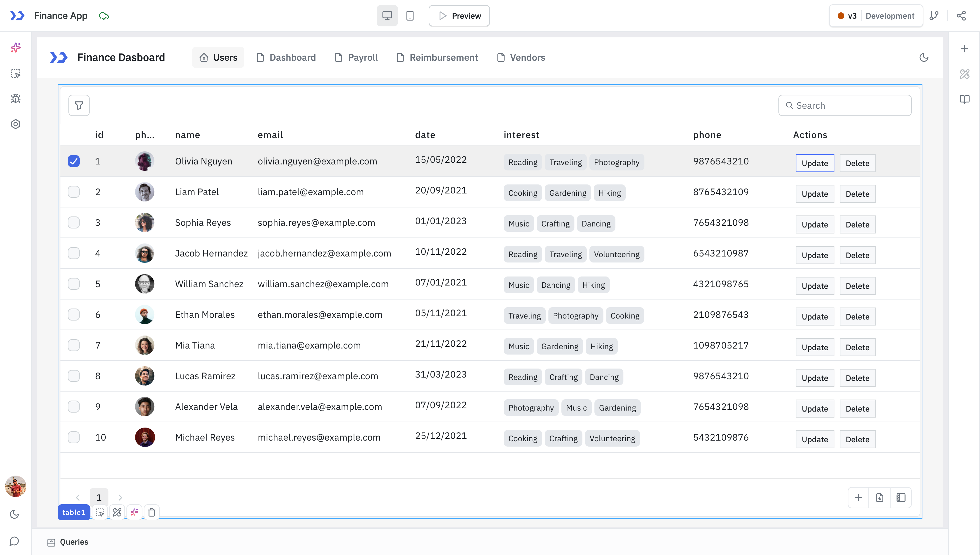The height and width of the screenshot is (555, 980).
Task: Edit table1 with the scissors-pencil icon
Action: 117,512
